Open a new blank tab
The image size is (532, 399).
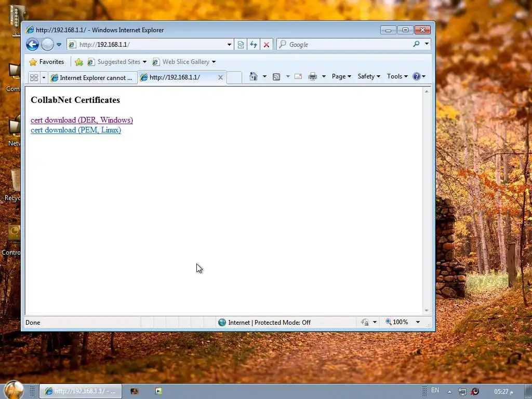click(234, 78)
